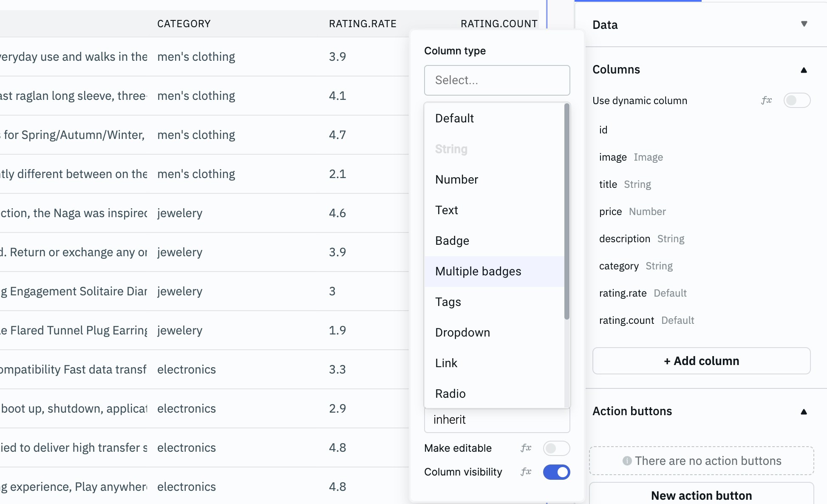827x504 pixels.
Task: Collapse the Columns section arrow
Action: click(x=803, y=70)
